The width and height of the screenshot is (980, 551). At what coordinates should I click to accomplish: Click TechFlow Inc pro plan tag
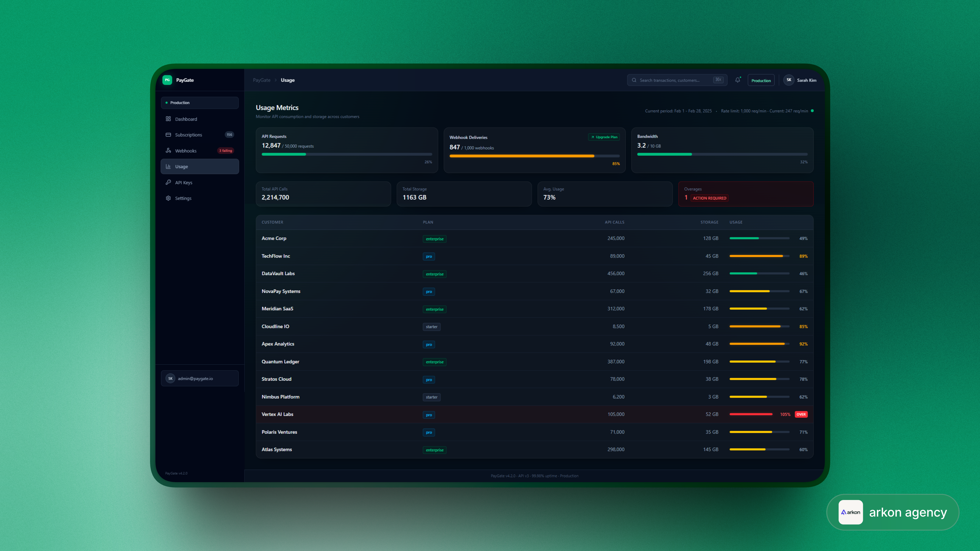[x=429, y=256]
